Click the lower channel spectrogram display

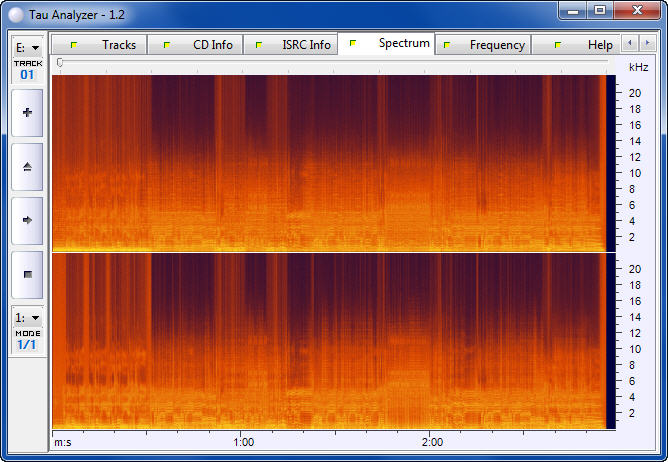(x=329, y=341)
